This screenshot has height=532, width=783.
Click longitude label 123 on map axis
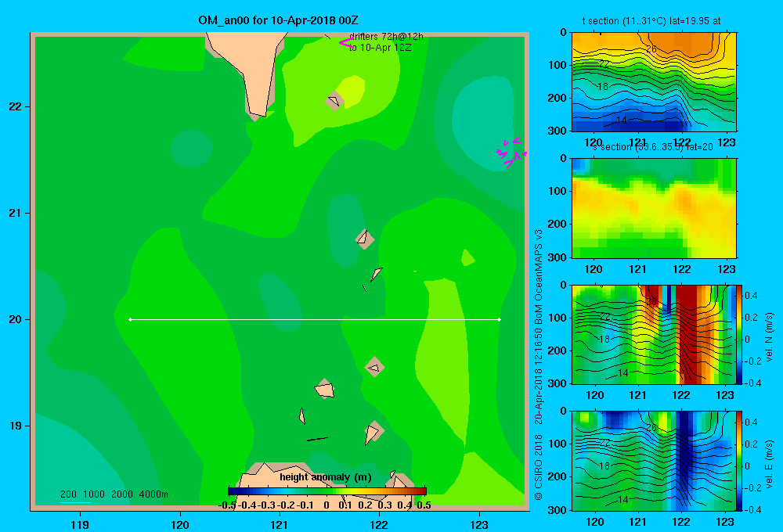tap(479, 524)
